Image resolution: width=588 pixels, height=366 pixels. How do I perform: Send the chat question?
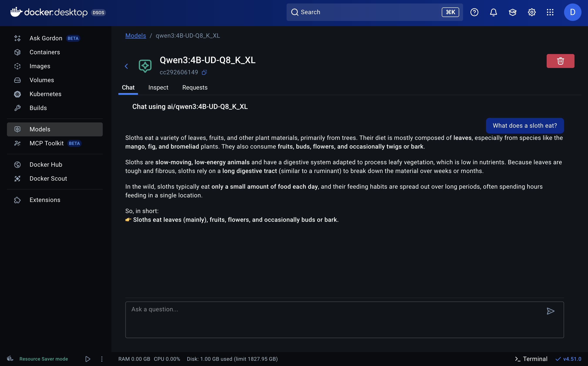pos(550,311)
